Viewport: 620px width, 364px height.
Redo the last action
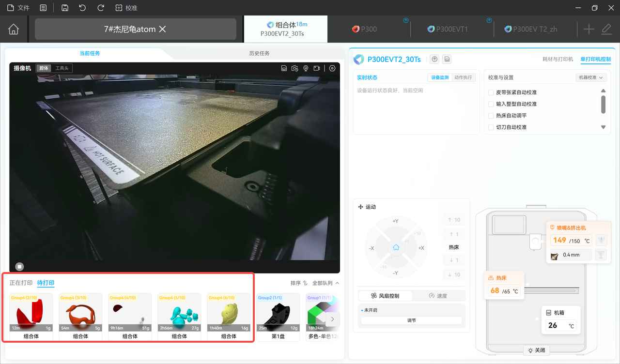pos(101,8)
